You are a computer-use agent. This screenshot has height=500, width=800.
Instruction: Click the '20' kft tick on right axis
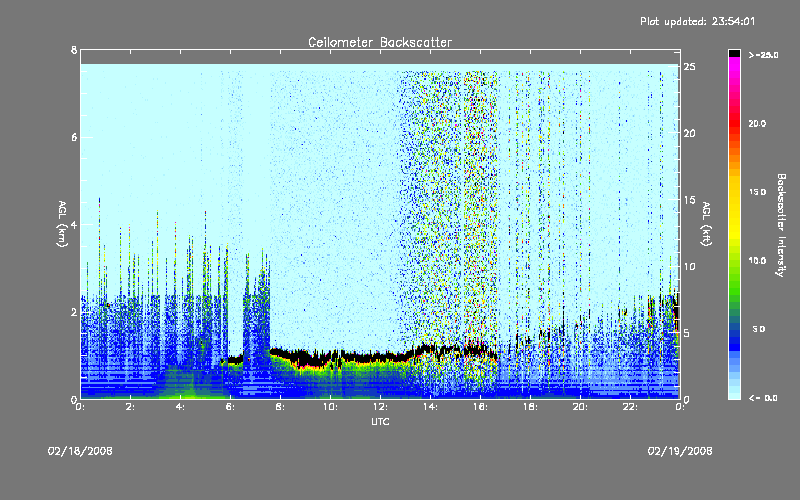[x=690, y=133]
